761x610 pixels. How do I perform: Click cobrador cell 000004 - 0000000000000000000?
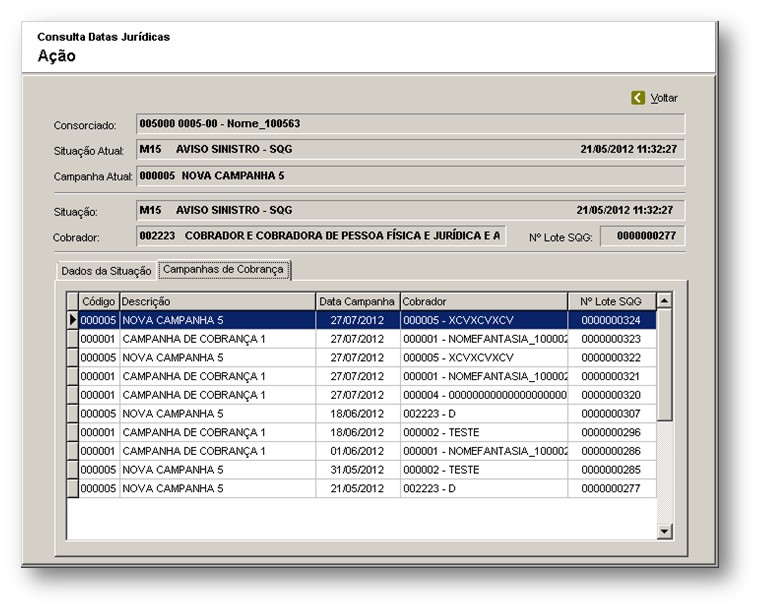click(484, 395)
